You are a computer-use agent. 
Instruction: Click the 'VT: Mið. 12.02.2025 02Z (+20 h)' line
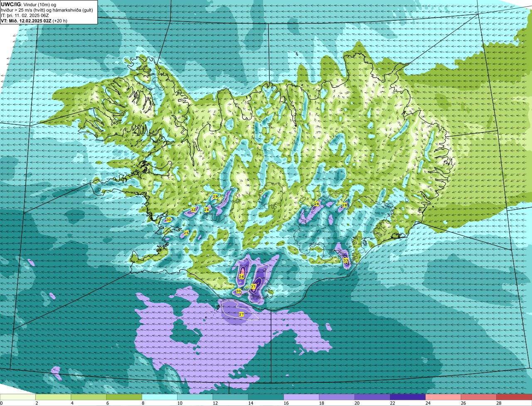pos(34,21)
